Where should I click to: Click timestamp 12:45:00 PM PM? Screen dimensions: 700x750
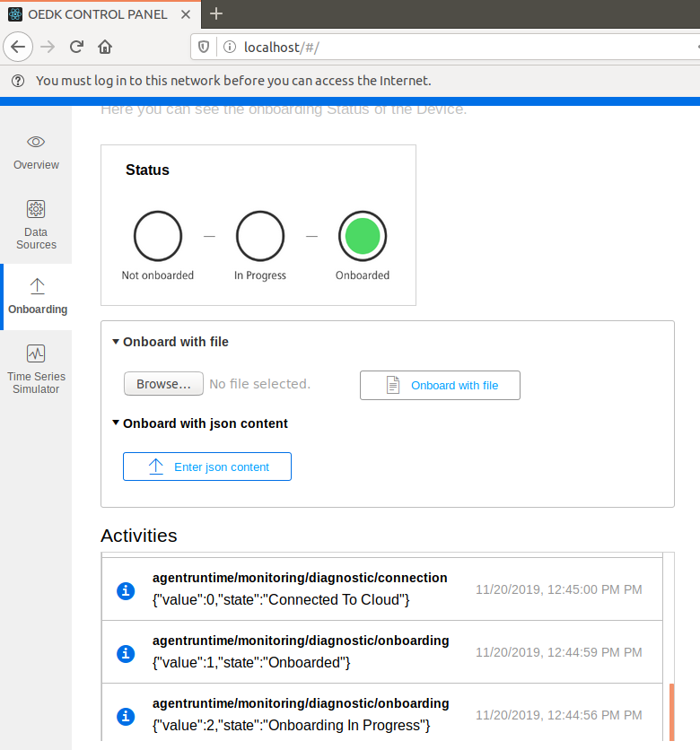tap(559, 589)
